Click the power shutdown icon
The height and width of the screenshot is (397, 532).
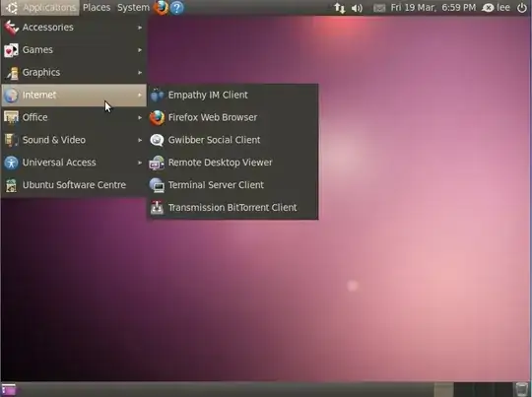(x=522, y=8)
